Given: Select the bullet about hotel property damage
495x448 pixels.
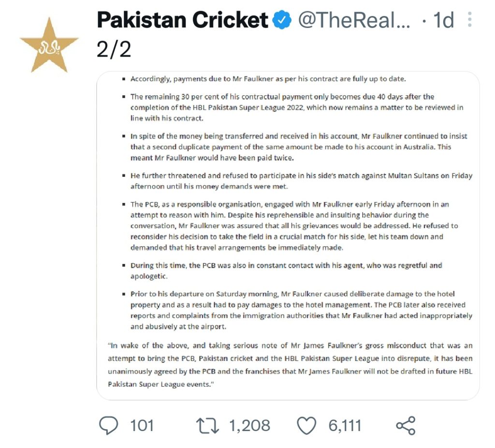Looking at the screenshot, I should (301, 310).
